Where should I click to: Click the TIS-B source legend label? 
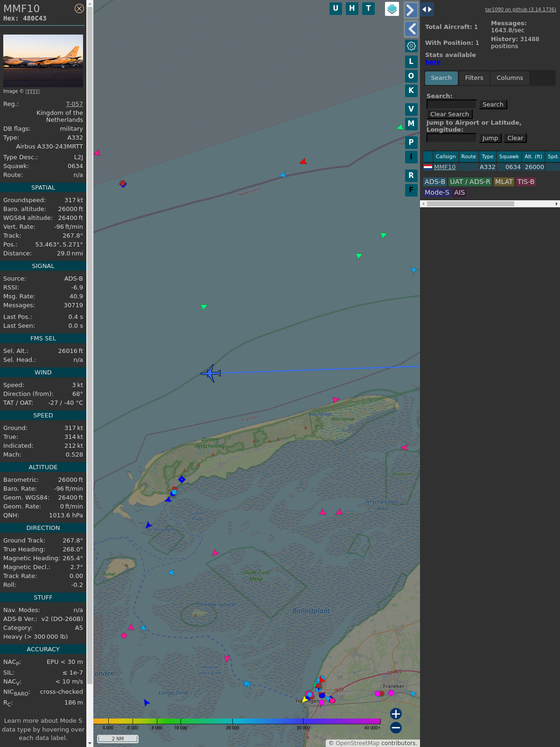[x=526, y=182]
